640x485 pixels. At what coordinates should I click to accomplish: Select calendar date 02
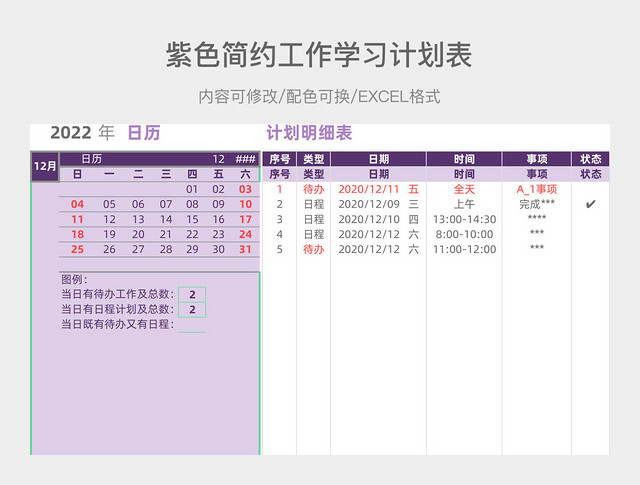pyautogui.click(x=218, y=189)
